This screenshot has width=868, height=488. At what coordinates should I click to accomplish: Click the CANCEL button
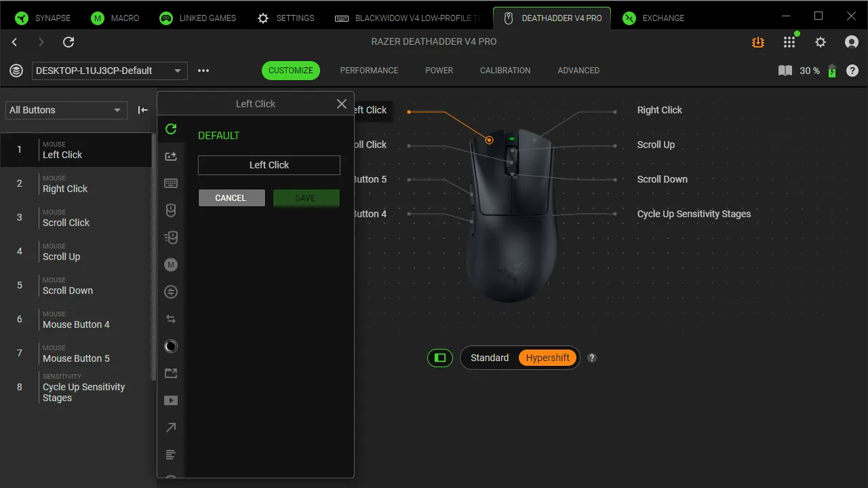(231, 198)
